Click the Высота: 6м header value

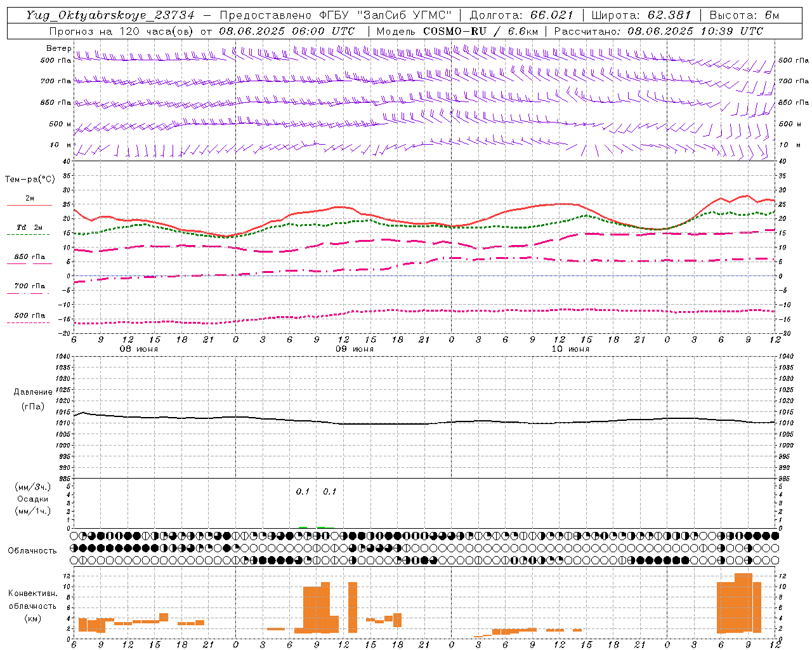744,15
